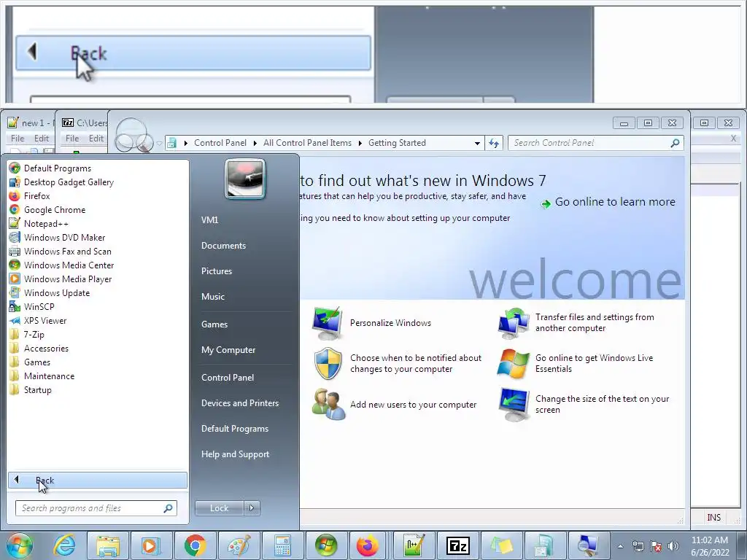747x560 pixels.
Task: Click the Search programs and files box
Action: (96, 508)
